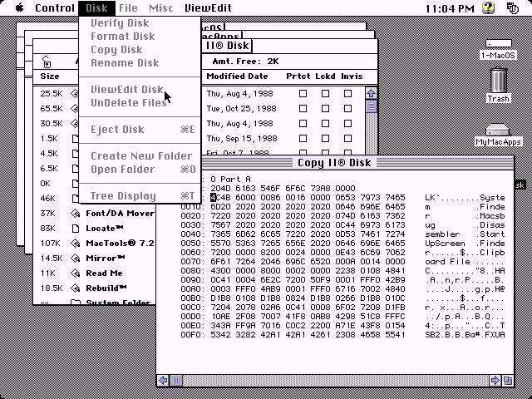
Task: Click the MacTools® 7.2 application icon
Action: 76,244
